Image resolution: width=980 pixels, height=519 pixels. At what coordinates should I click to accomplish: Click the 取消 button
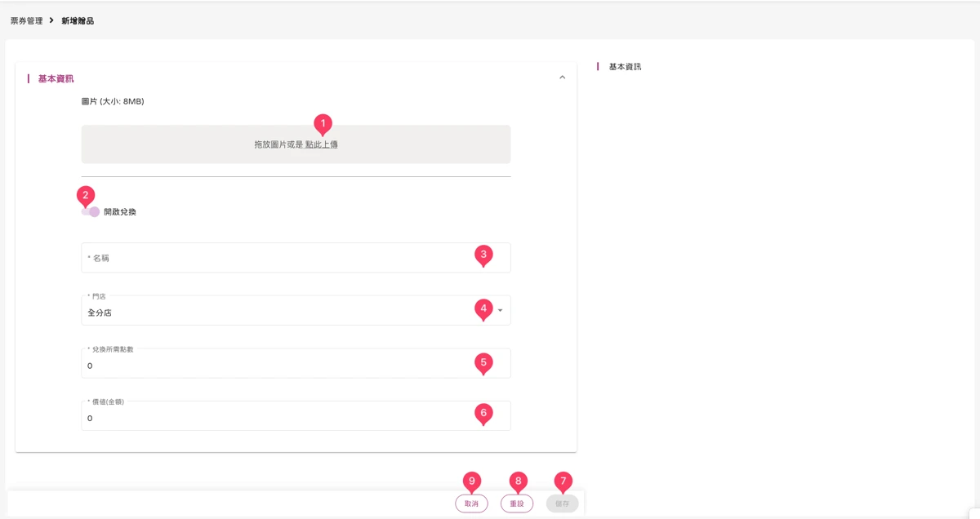pos(471,503)
